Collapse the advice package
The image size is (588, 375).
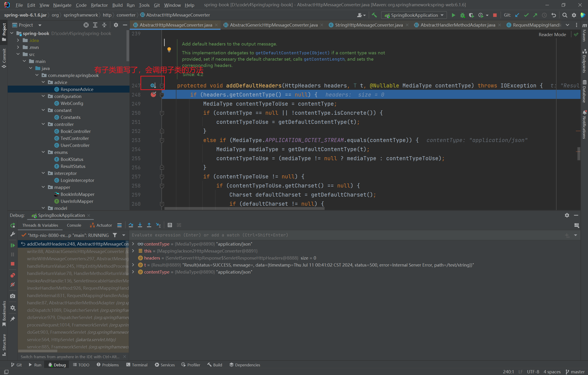(43, 82)
